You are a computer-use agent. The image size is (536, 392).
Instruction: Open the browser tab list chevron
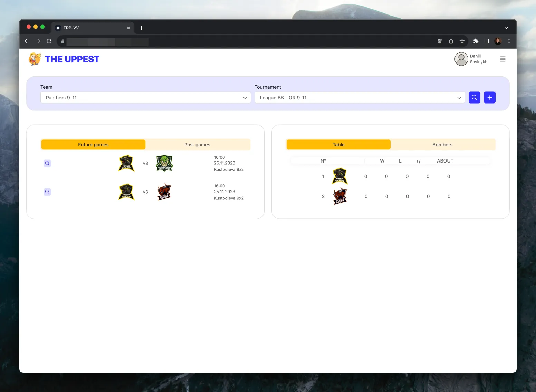pos(506,28)
